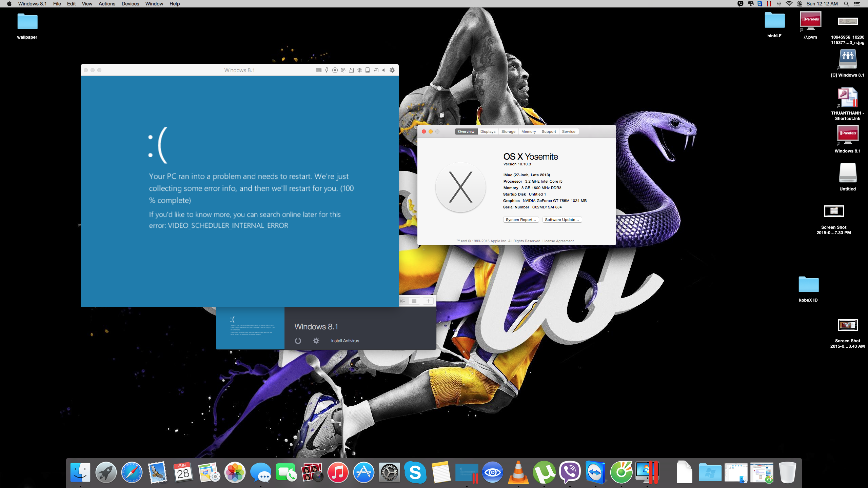Click the power button in Control Center

tap(298, 341)
